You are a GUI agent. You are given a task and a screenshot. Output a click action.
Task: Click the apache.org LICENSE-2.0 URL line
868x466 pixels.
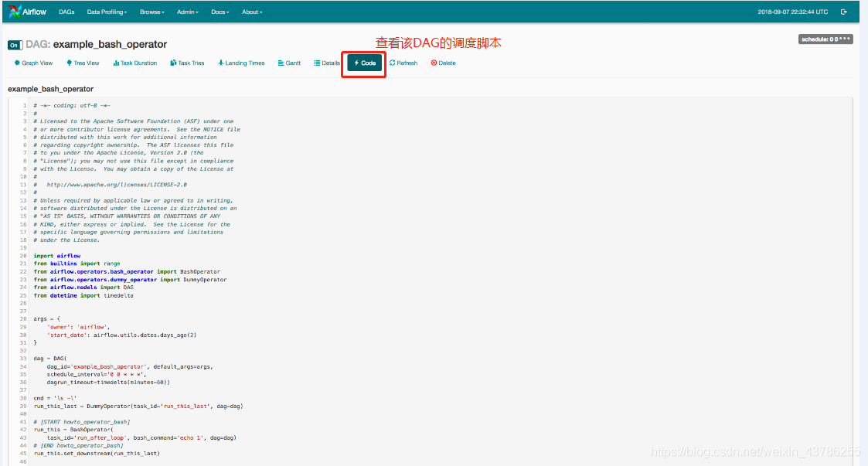[111, 185]
